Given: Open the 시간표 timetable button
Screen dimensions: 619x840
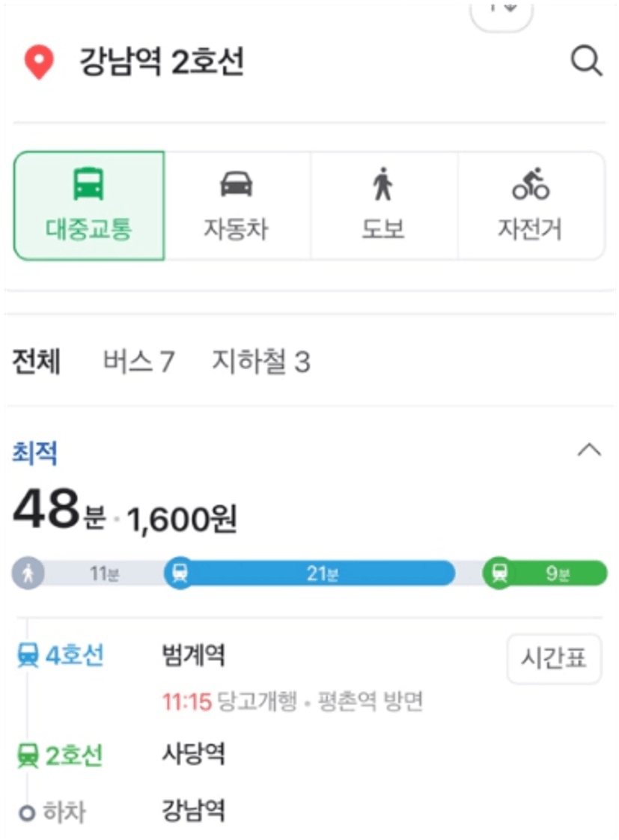Looking at the screenshot, I should coord(554,659).
